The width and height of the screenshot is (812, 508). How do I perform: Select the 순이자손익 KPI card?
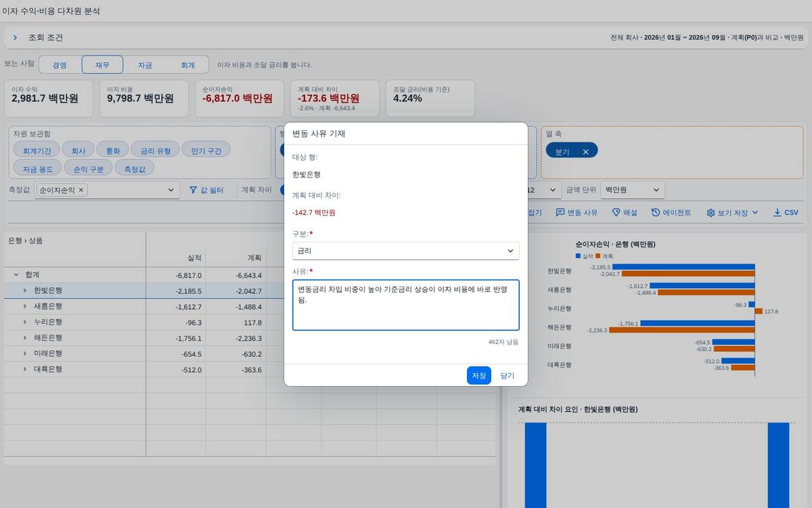point(240,98)
